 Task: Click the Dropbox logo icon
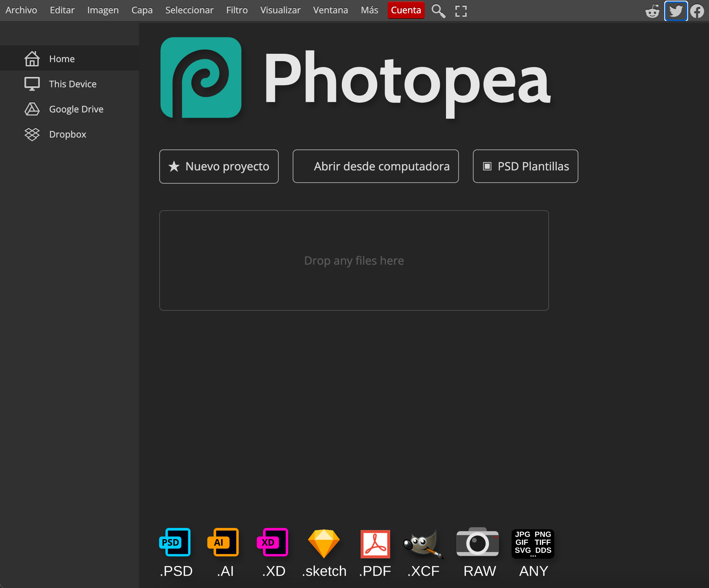(x=32, y=134)
